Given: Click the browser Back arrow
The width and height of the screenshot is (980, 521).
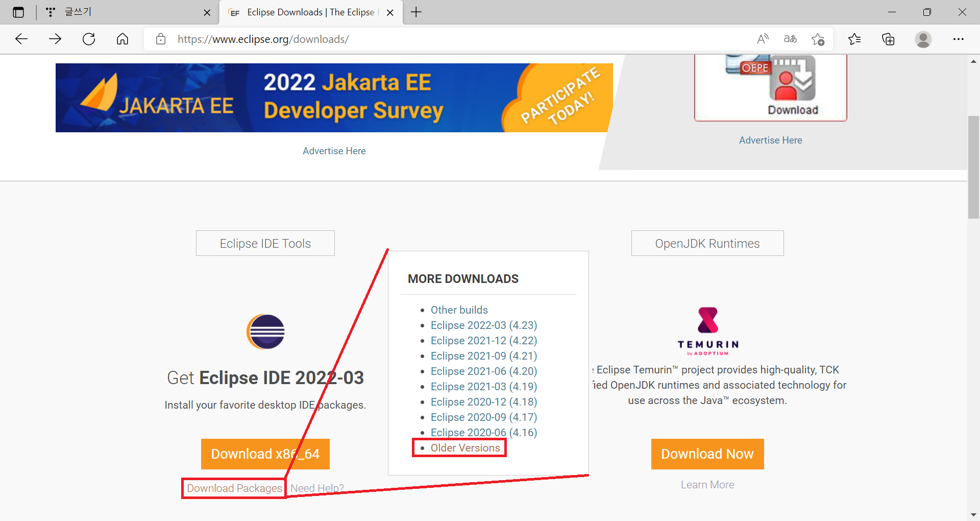Looking at the screenshot, I should coord(21,39).
